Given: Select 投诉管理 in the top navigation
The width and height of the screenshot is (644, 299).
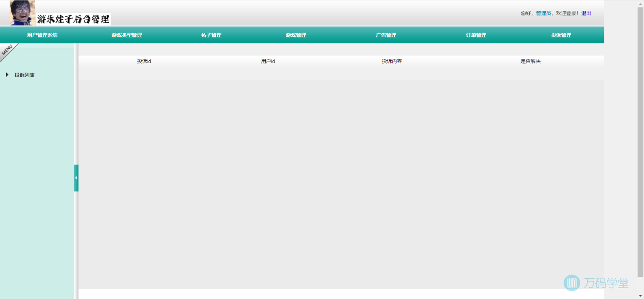Looking at the screenshot, I should click(561, 35).
